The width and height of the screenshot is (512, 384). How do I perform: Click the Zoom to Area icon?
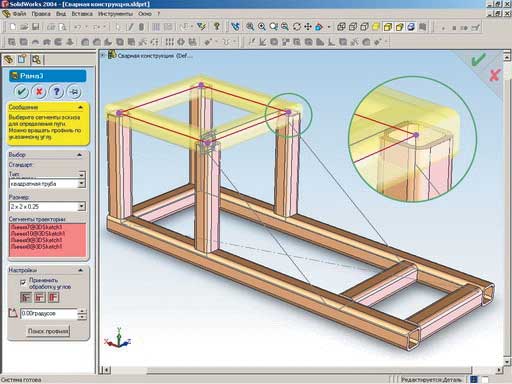tap(262, 26)
